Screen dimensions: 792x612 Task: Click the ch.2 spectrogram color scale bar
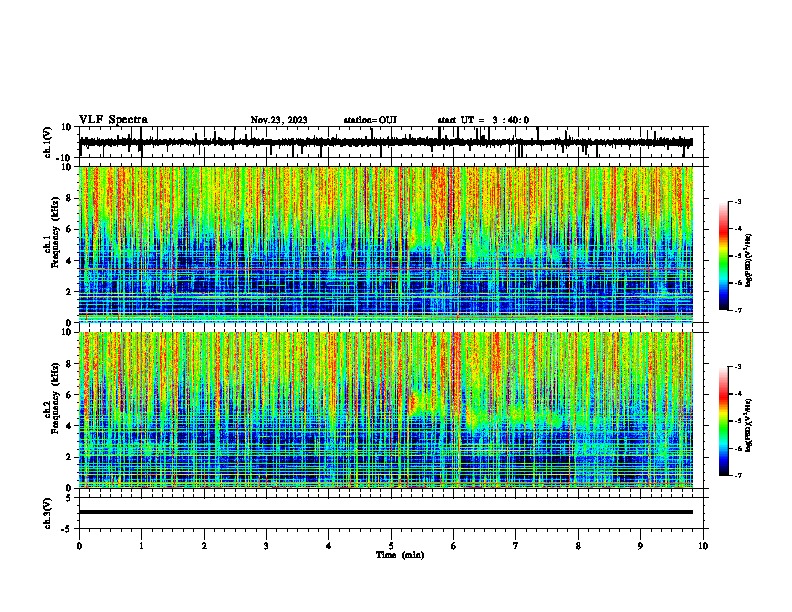(x=723, y=421)
